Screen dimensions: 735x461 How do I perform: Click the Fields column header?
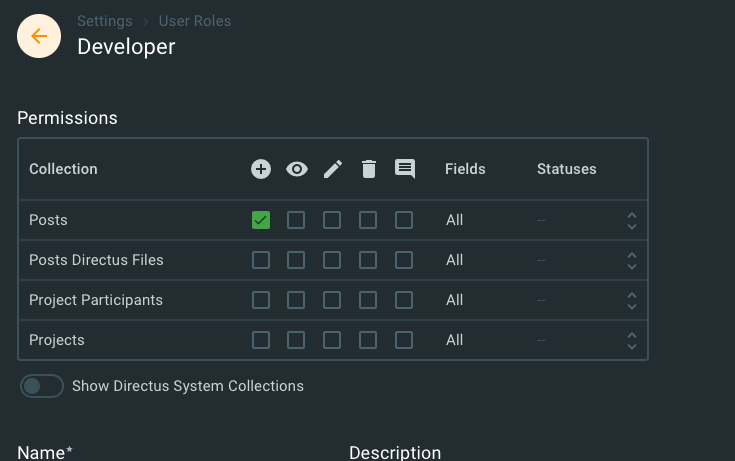pyautogui.click(x=465, y=169)
